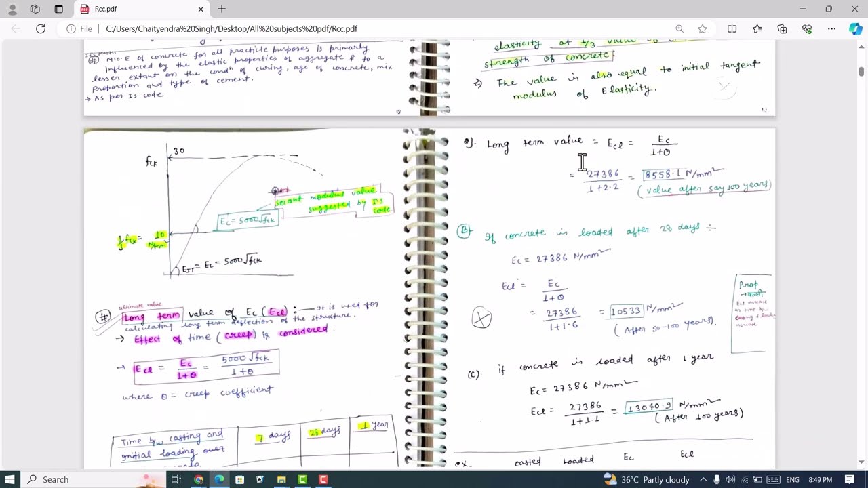This screenshot has height=488, width=868.
Task: Open Chrome from the taskbar
Action: 198,479
